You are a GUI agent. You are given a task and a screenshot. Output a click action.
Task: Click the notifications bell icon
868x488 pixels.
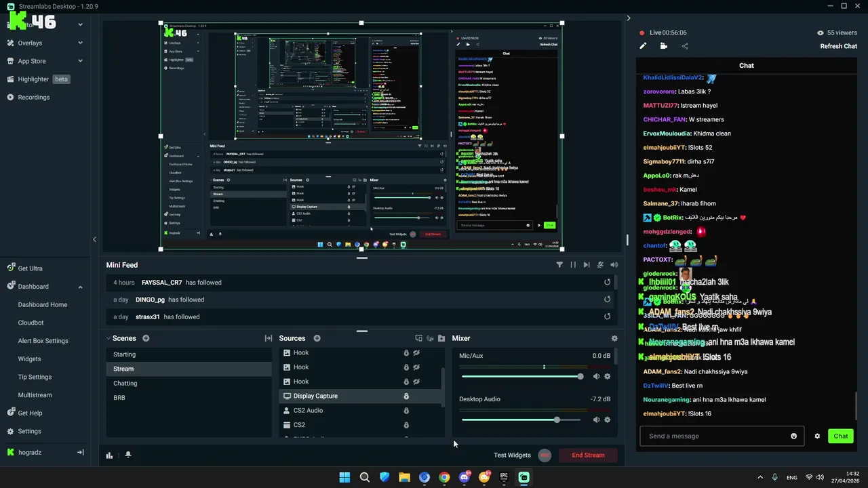point(128,455)
